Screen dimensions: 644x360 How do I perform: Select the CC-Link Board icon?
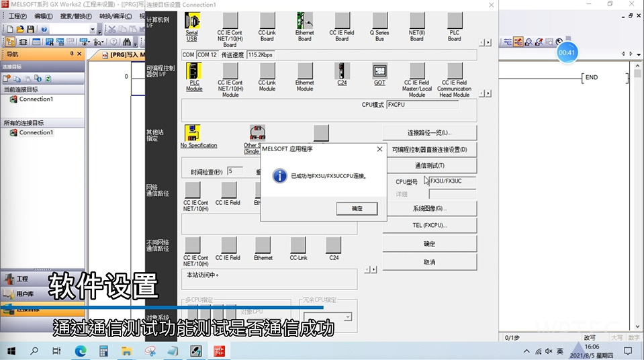coord(267,21)
